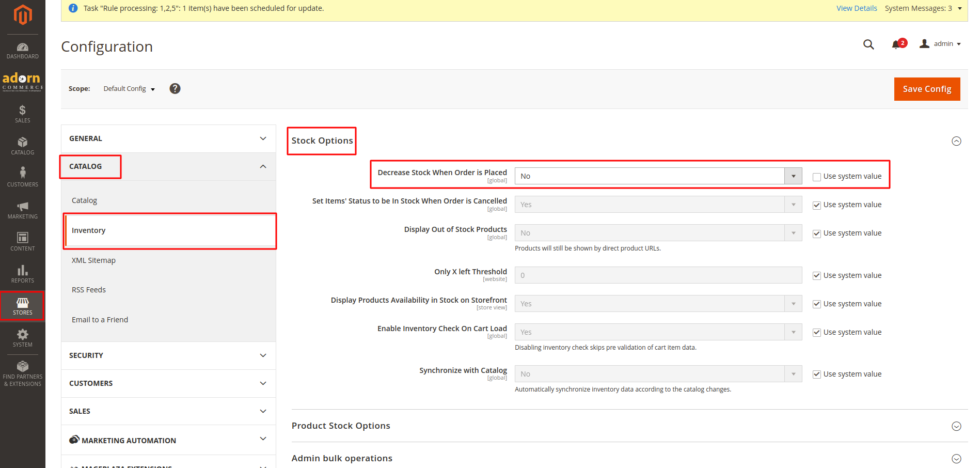
Task: Open the Sales sidebar menu
Action: tap(23, 114)
